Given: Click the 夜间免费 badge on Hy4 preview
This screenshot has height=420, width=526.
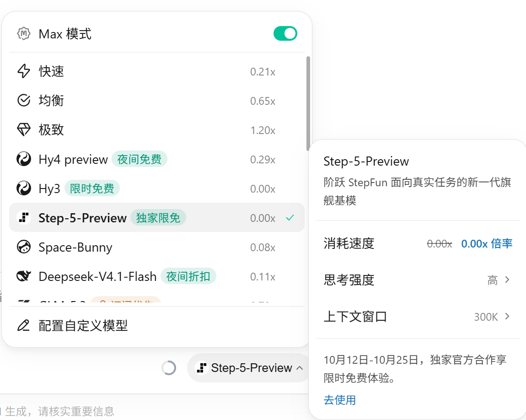Looking at the screenshot, I should tap(139, 159).
